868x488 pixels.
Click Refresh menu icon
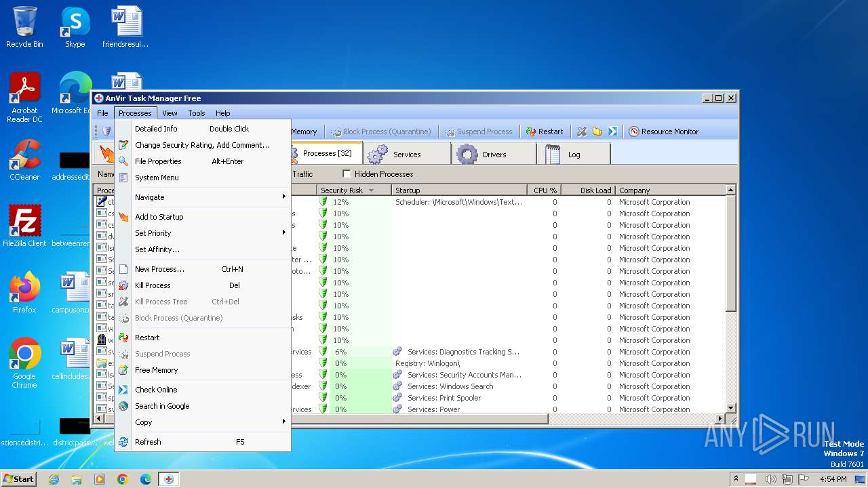coord(123,442)
